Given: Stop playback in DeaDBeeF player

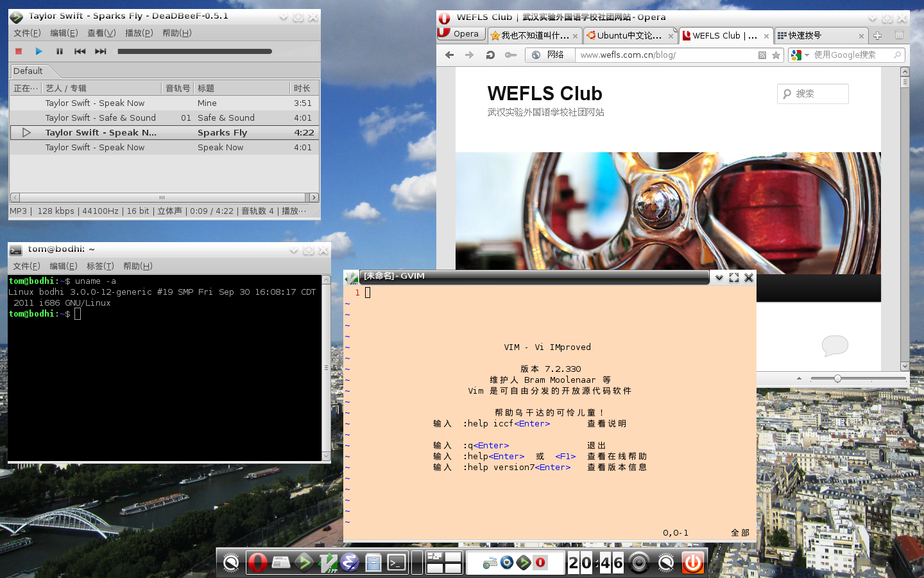Looking at the screenshot, I should (x=19, y=51).
